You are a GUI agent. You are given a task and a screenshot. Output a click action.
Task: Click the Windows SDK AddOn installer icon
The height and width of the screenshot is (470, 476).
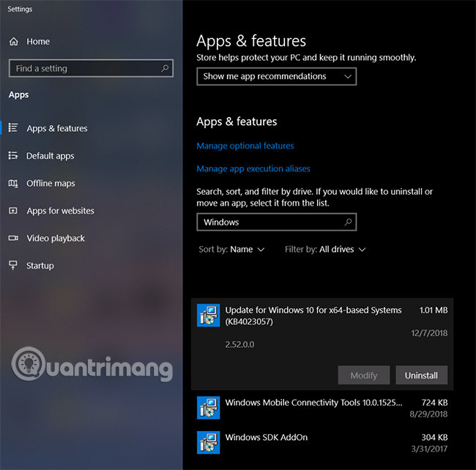pos(209,442)
